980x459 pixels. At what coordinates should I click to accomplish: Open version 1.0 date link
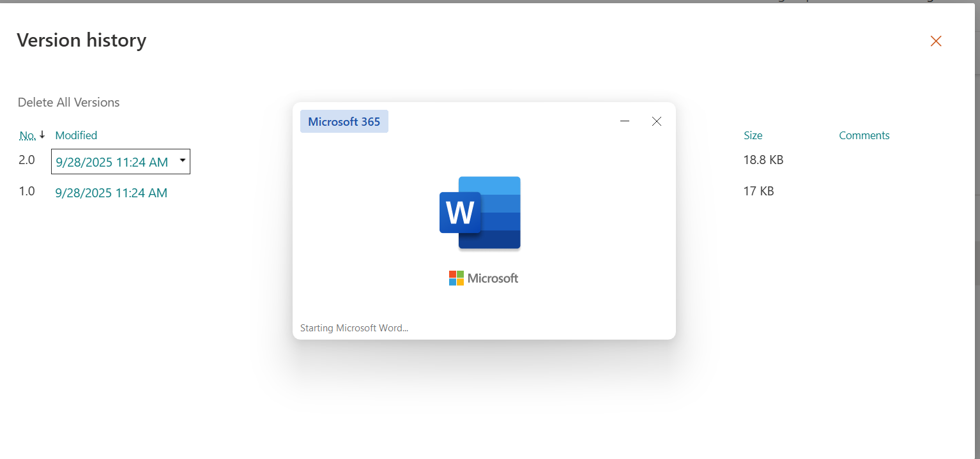(x=111, y=193)
